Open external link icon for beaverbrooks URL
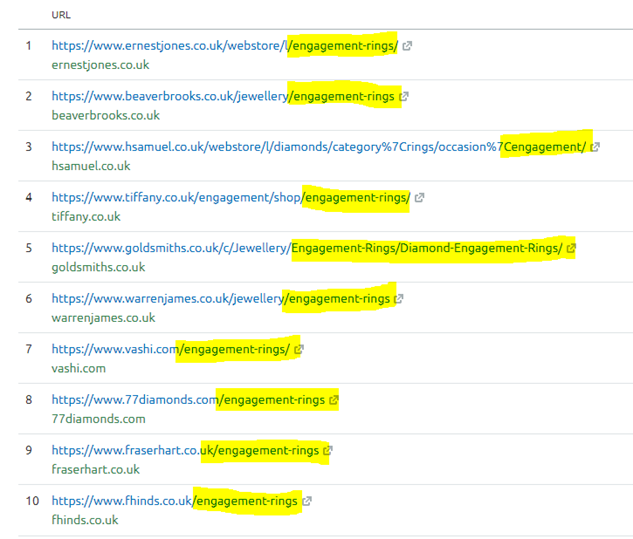This screenshot has height=539, width=633. point(404,96)
